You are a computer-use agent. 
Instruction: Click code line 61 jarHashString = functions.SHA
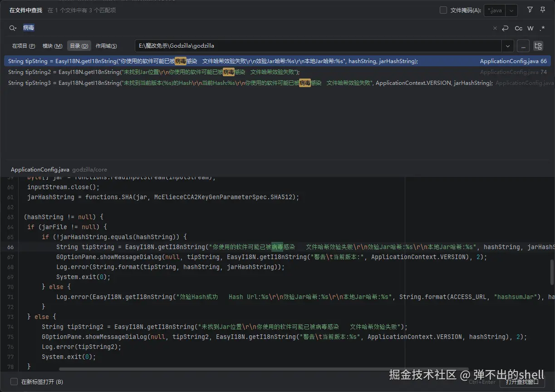(163, 197)
